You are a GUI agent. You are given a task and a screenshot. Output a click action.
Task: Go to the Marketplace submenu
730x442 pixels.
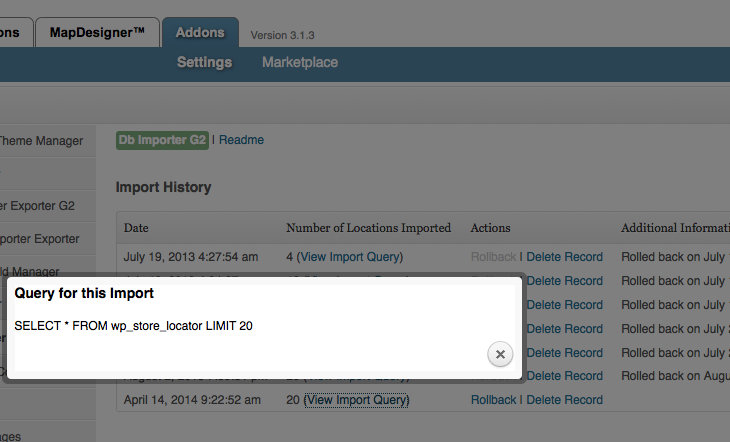click(x=300, y=62)
